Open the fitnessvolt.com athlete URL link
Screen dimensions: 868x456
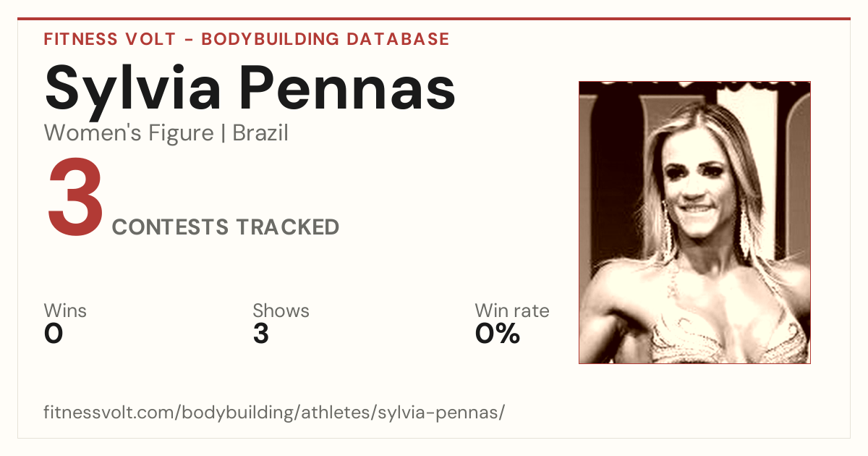(x=274, y=413)
